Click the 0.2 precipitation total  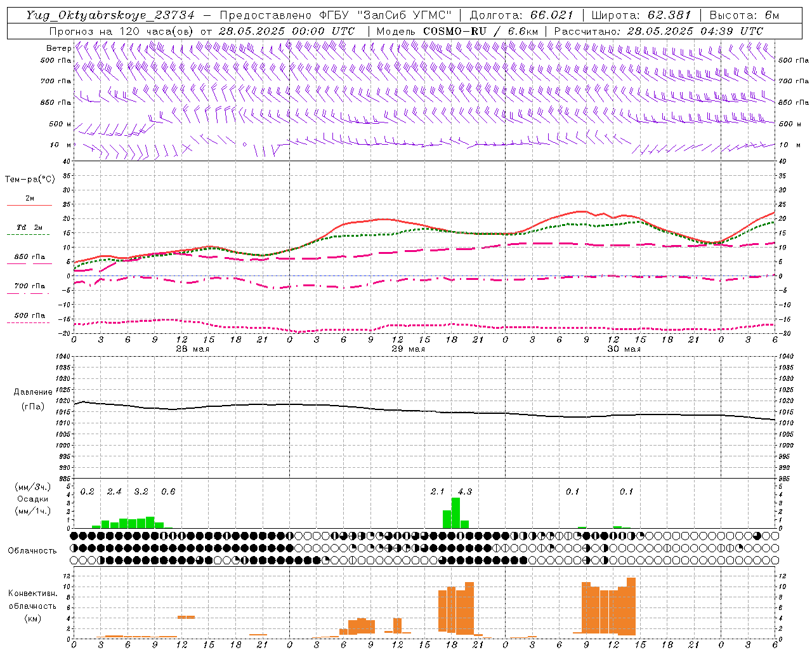click(88, 492)
